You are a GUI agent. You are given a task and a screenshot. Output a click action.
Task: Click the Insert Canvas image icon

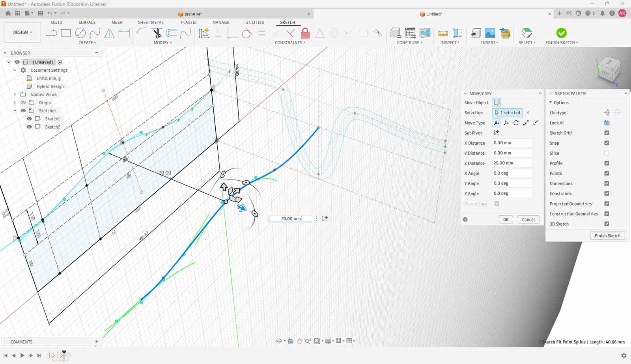[490, 33]
